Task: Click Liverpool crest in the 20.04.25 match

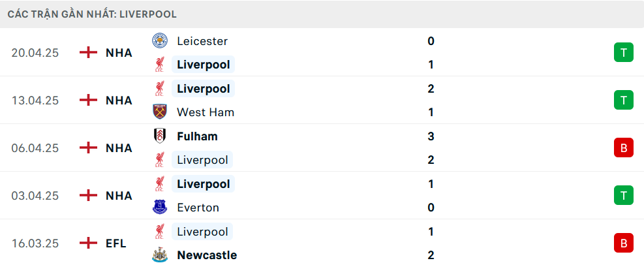Action: click(x=159, y=65)
